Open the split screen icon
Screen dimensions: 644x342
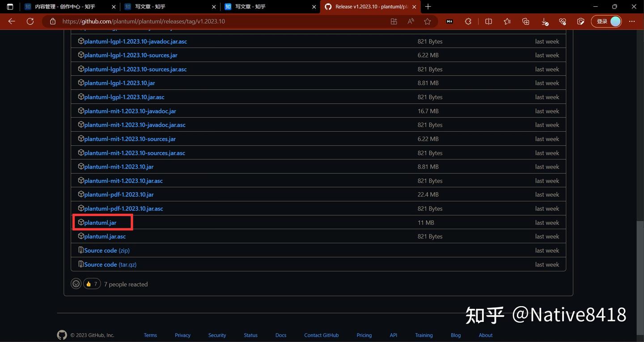coord(488,21)
